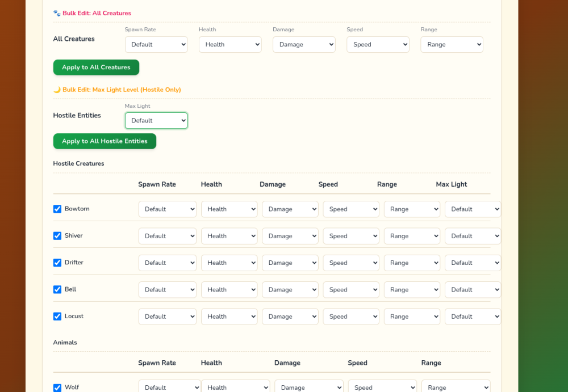Click the moon icon beside Max Light Level heading
This screenshot has height=392, width=568.
click(57, 90)
